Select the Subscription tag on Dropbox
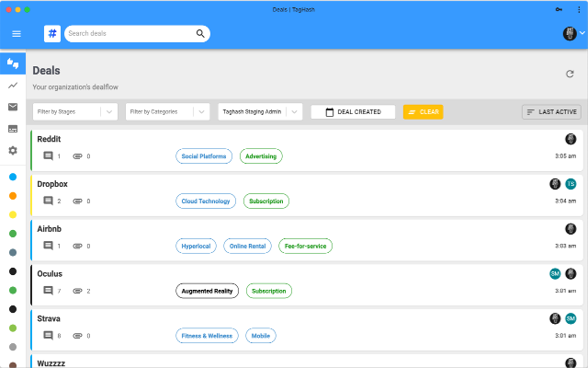The image size is (588, 368). coord(266,201)
